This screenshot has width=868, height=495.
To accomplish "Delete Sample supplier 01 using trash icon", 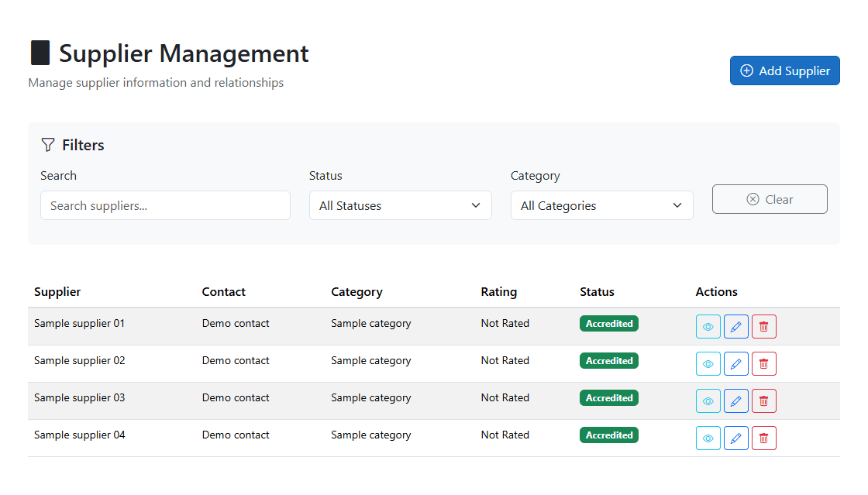I will tap(764, 326).
